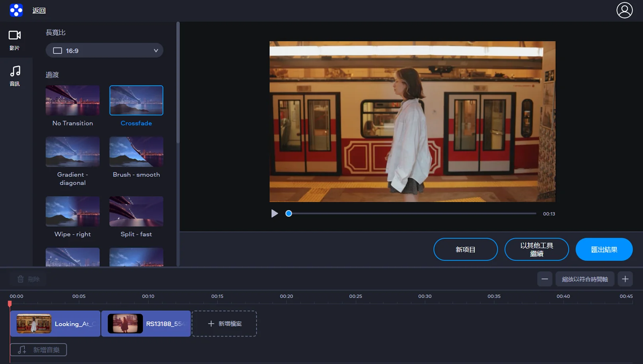Click the app logo icon
This screenshot has height=364, width=643.
16,10
